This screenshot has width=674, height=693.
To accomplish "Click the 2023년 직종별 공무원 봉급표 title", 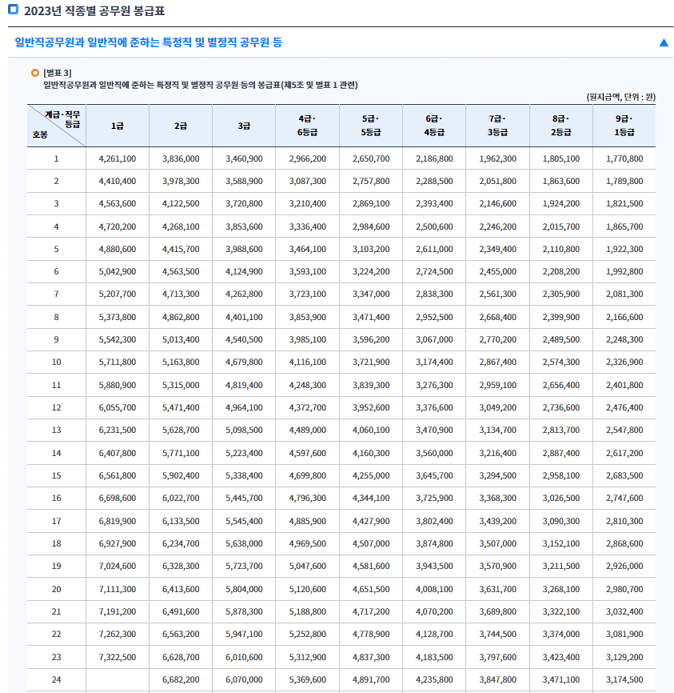I will coord(94,11).
